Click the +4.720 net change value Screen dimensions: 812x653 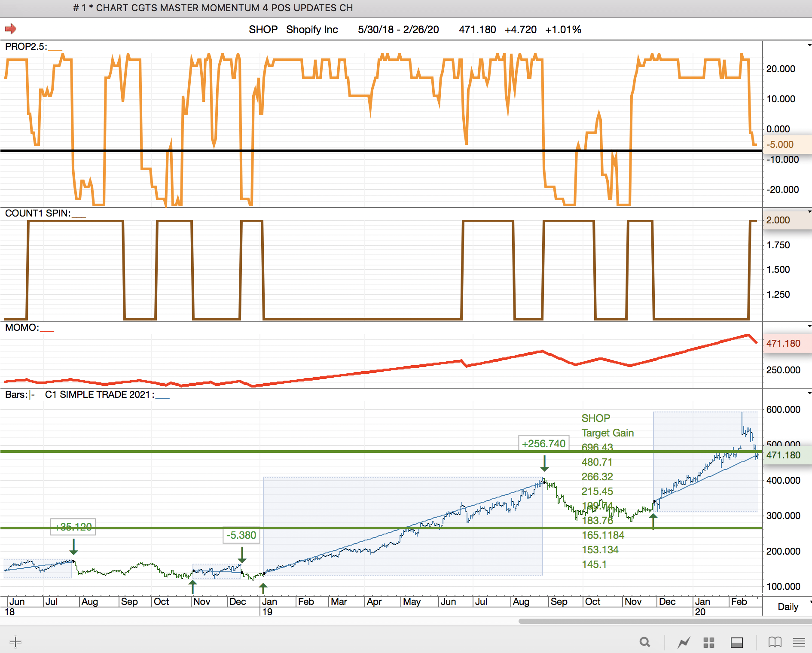[x=520, y=29]
